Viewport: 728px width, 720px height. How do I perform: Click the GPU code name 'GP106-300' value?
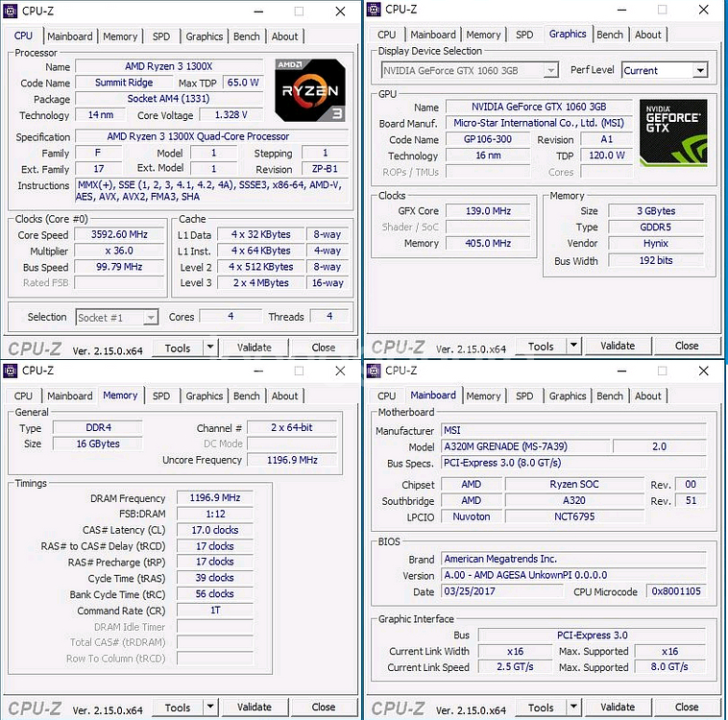click(x=488, y=139)
